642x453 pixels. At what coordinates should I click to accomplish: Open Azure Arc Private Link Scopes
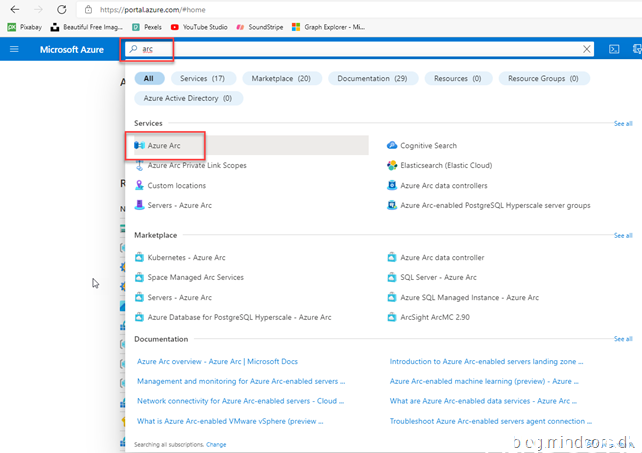point(196,165)
